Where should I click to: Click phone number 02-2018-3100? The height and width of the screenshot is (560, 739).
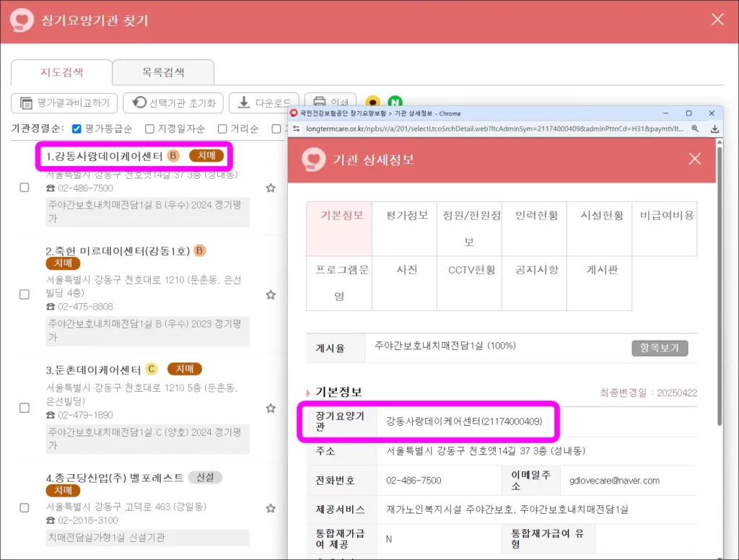[87, 520]
